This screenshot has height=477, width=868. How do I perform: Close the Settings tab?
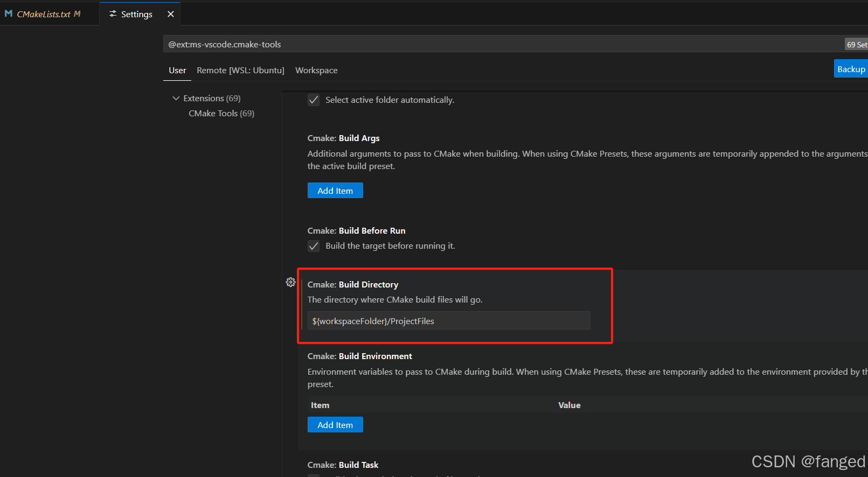click(171, 14)
